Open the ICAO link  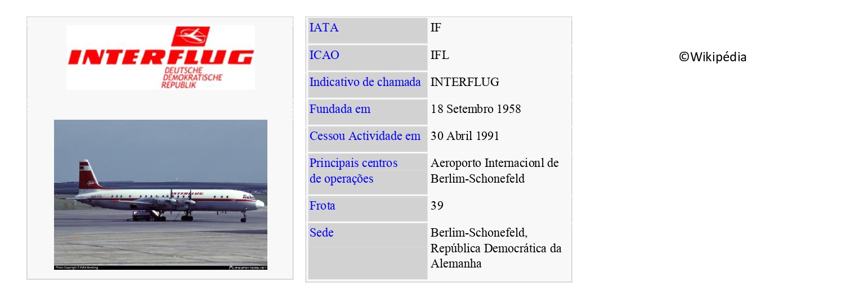324,55
